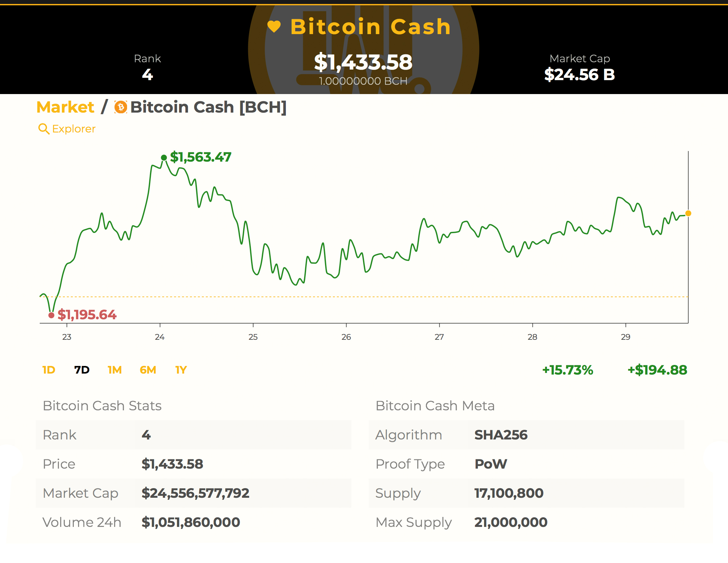Click the SHA256 algorithm value
The image size is (728, 563).
click(x=501, y=435)
